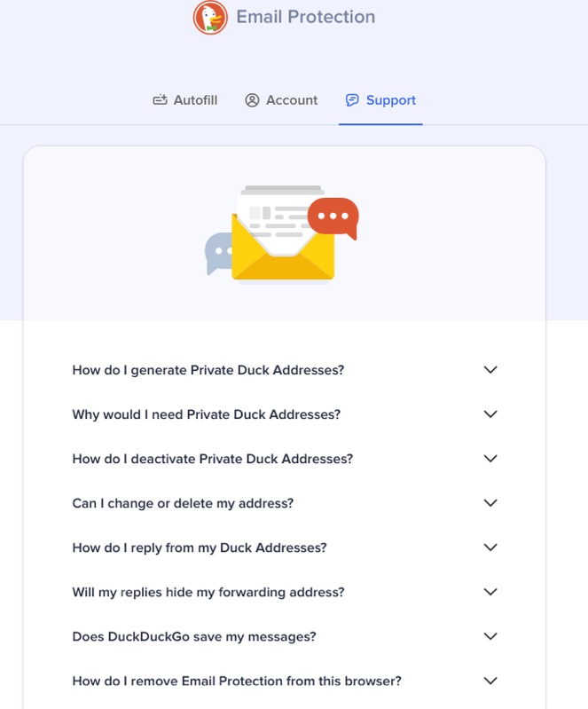The image size is (588, 709).
Task: Click the Account person icon
Action: (x=252, y=100)
